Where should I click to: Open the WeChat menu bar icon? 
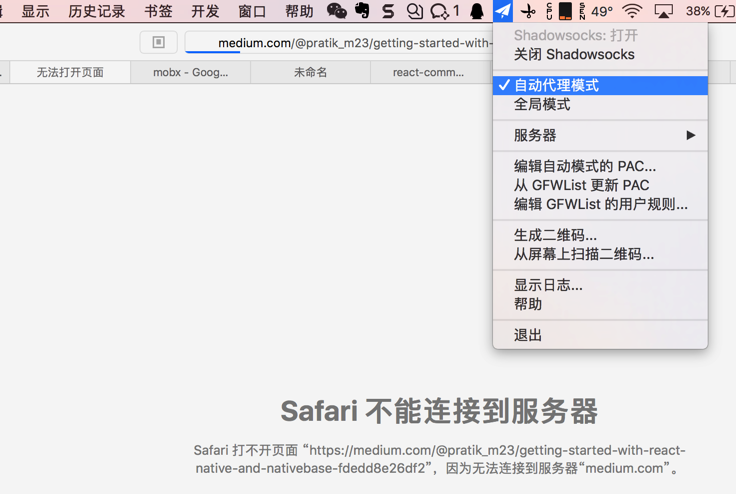coord(337,11)
